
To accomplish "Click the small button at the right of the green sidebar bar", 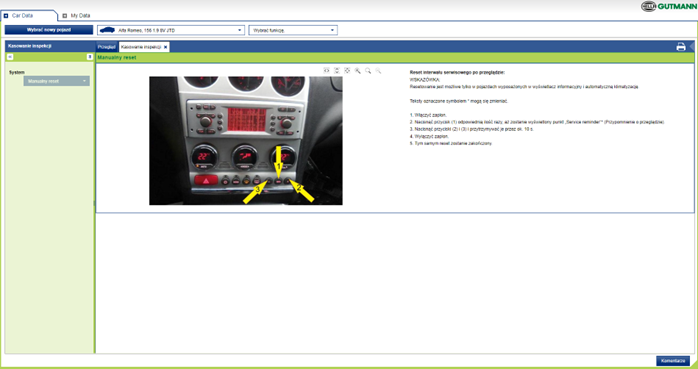I will pos(89,57).
